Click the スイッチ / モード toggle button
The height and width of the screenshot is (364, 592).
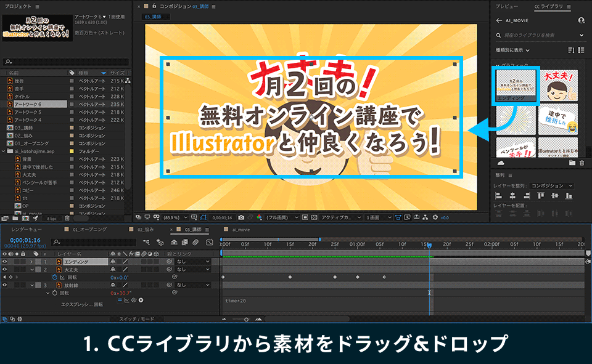click(x=137, y=319)
